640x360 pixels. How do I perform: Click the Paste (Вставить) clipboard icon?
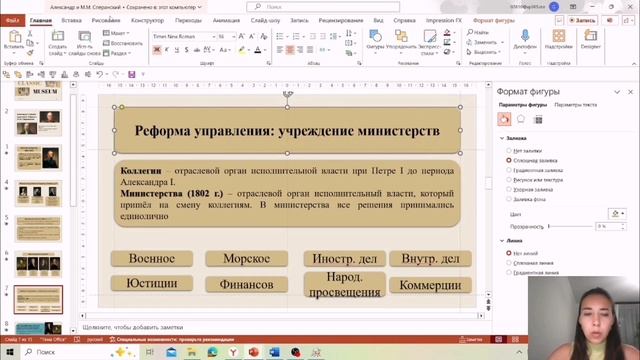(x=14, y=37)
